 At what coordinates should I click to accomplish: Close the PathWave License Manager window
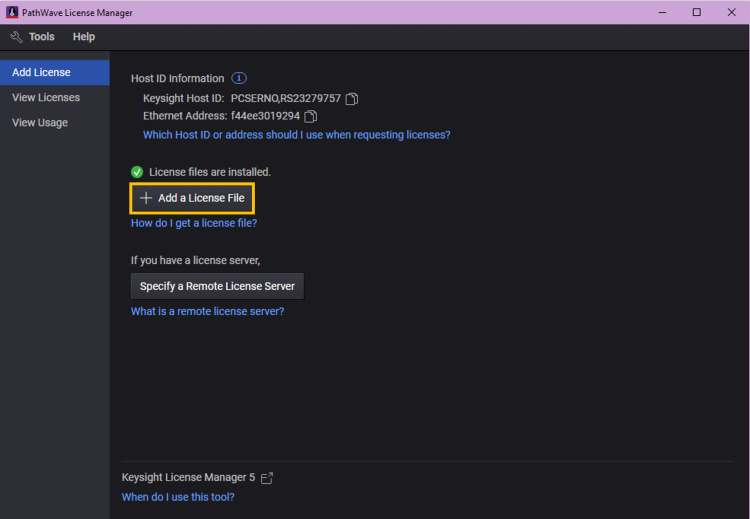tap(731, 12)
